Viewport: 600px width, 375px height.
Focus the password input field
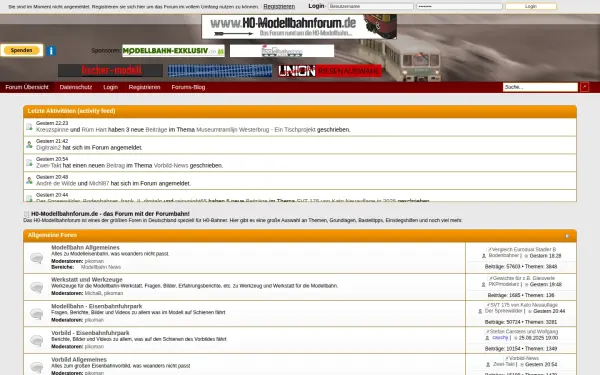point(459,7)
